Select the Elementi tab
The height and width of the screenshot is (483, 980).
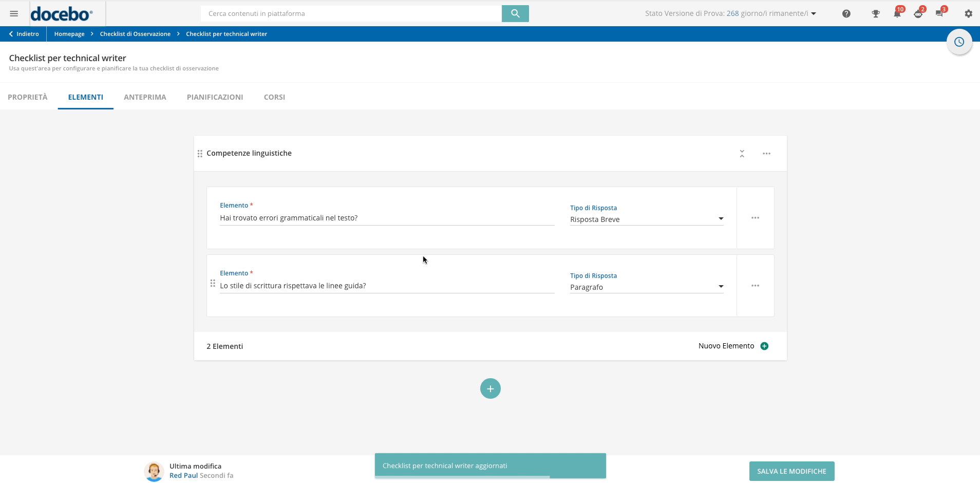click(x=85, y=97)
